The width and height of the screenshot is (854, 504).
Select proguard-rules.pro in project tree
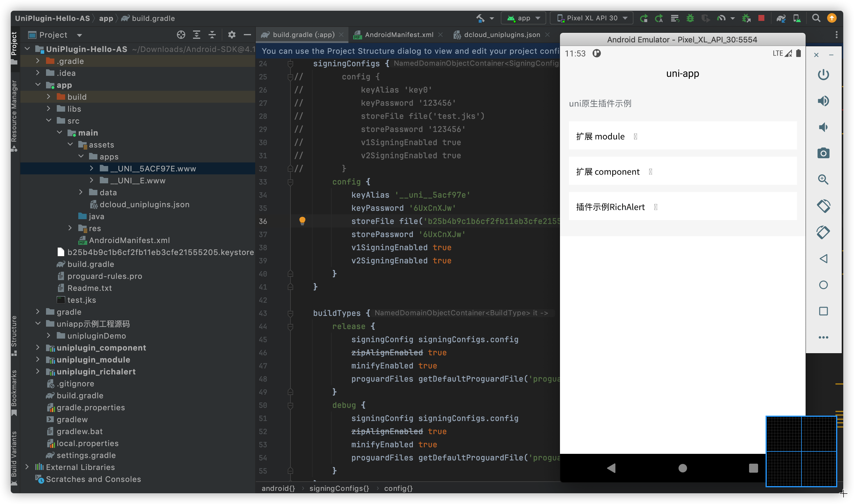[100, 276]
